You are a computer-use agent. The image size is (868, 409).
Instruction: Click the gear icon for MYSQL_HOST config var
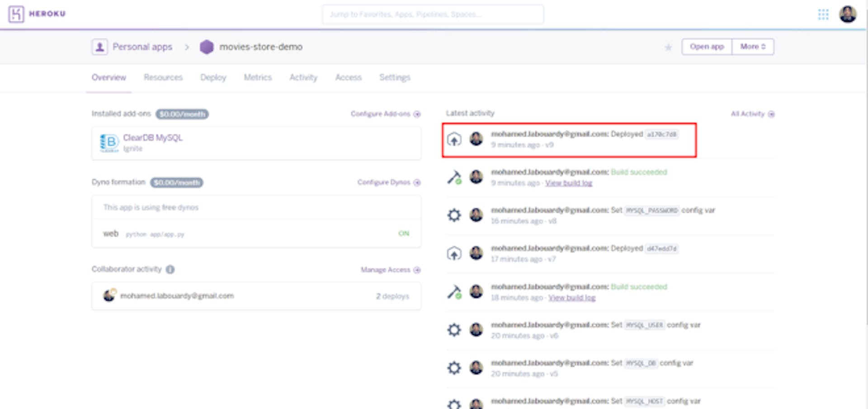[454, 404]
